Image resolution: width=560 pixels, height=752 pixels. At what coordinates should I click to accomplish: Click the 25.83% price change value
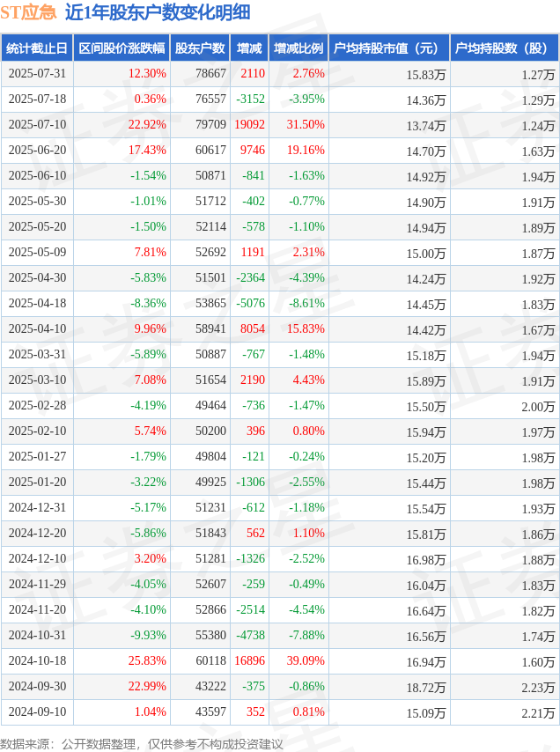[147, 661]
